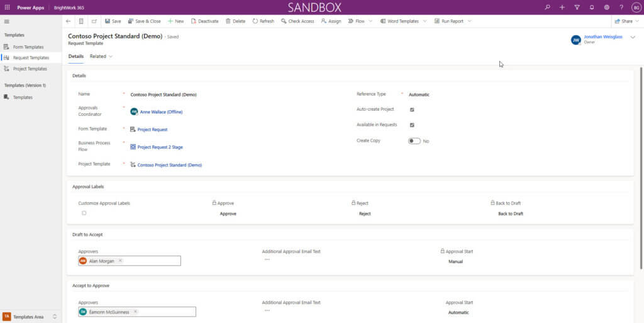Click Accept to Approve Additional Approval Email Text

pyautogui.click(x=267, y=310)
